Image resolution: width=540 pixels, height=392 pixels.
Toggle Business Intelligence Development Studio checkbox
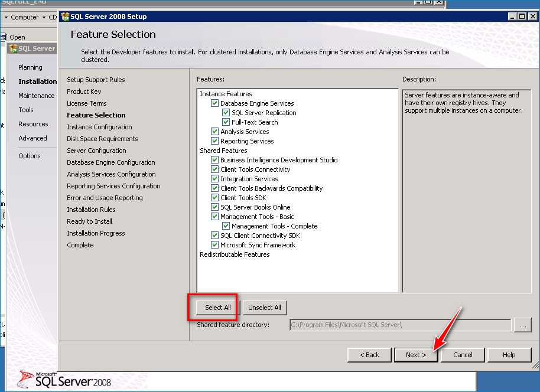point(214,159)
